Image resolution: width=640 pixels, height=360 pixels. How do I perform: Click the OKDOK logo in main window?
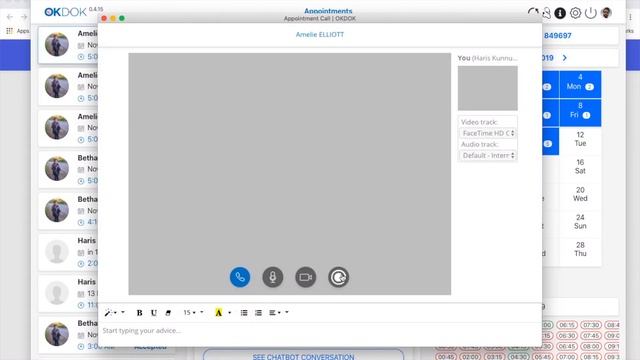(x=65, y=12)
